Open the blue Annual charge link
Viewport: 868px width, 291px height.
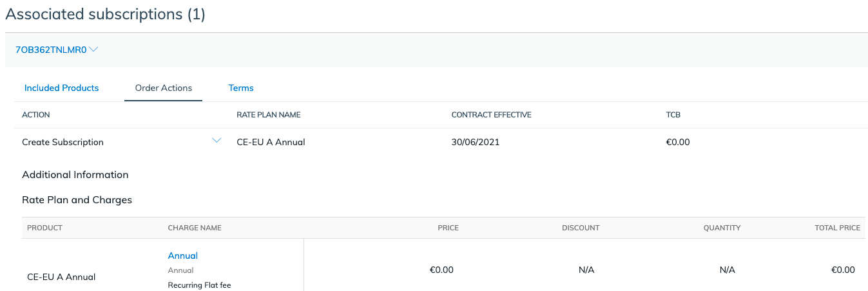coord(183,256)
